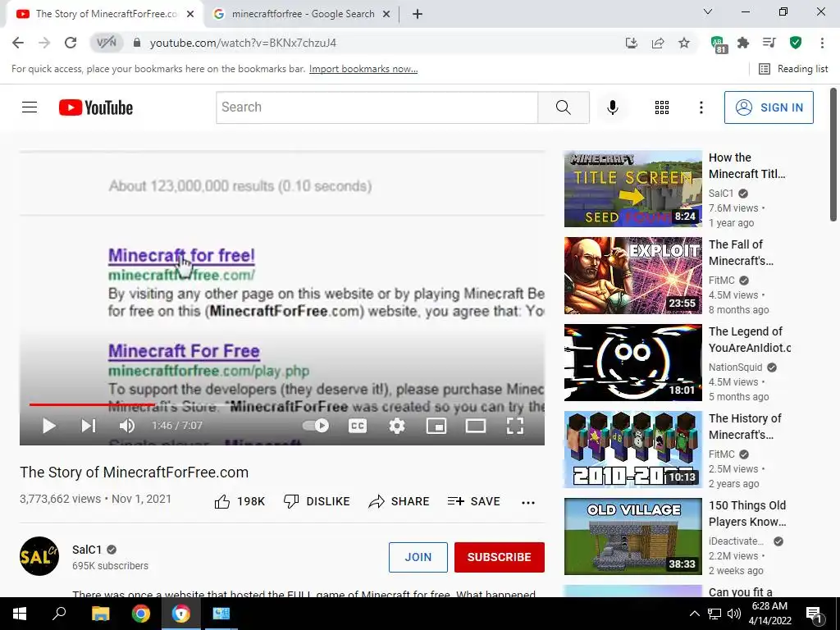The image size is (840, 630).
Task: Select The Story of MinecraftForFree tab
Action: click(x=105, y=14)
